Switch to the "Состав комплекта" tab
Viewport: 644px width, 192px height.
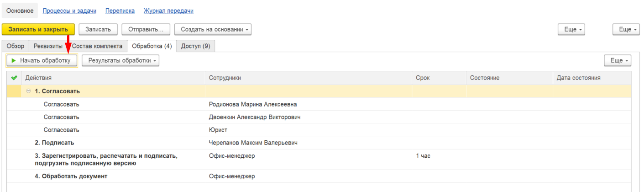97,46
